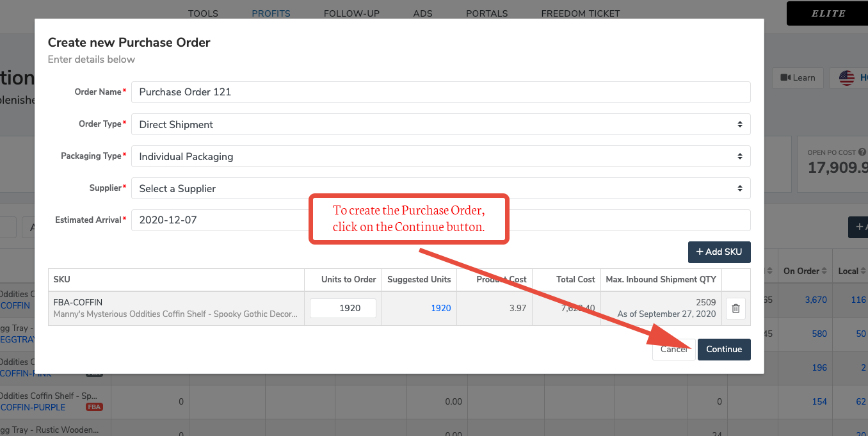868x436 pixels.
Task: Click the Estimated Arrival date field
Action: pyautogui.click(x=218, y=220)
